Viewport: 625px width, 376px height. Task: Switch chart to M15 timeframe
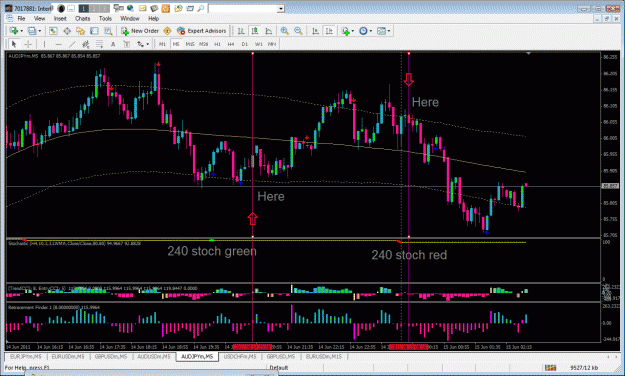[190, 44]
